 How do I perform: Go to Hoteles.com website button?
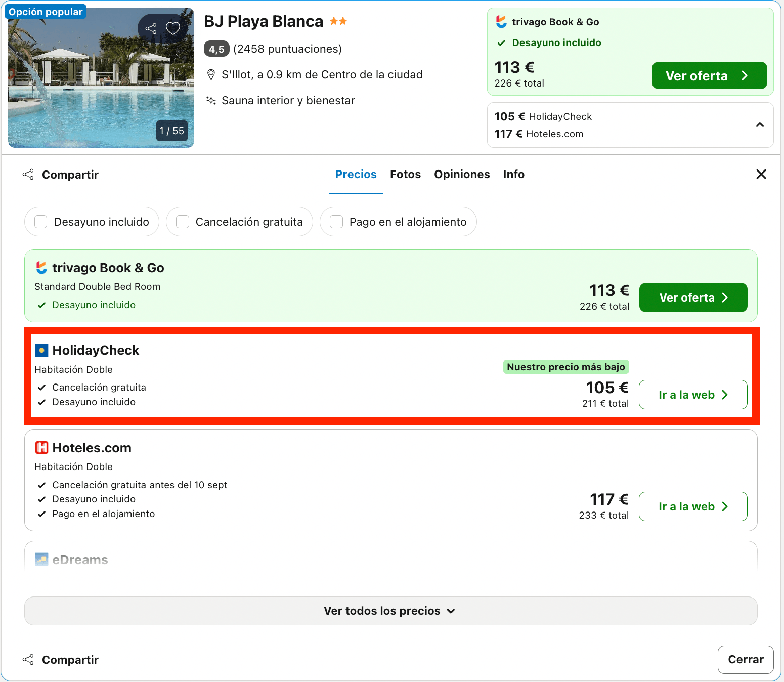[693, 506]
